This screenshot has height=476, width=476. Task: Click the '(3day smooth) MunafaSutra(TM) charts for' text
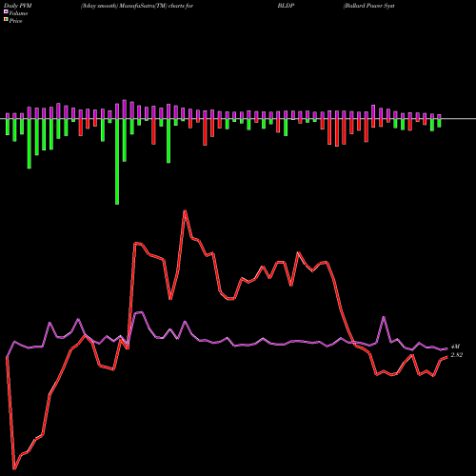[x=137, y=6]
